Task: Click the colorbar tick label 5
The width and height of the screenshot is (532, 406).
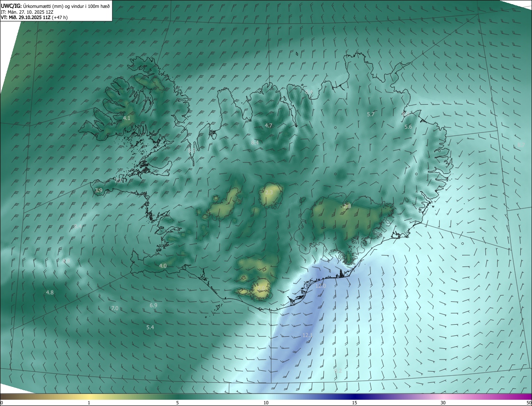Action: pos(177,403)
